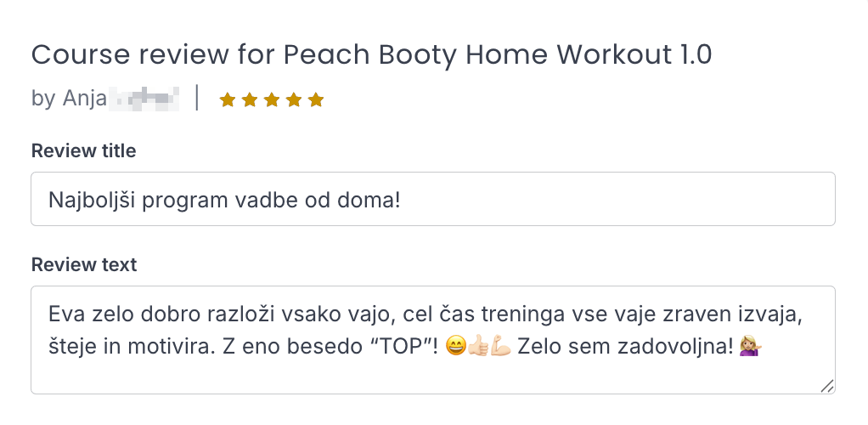Click the "Review title" label
868x425 pixels.
point(83,151)
